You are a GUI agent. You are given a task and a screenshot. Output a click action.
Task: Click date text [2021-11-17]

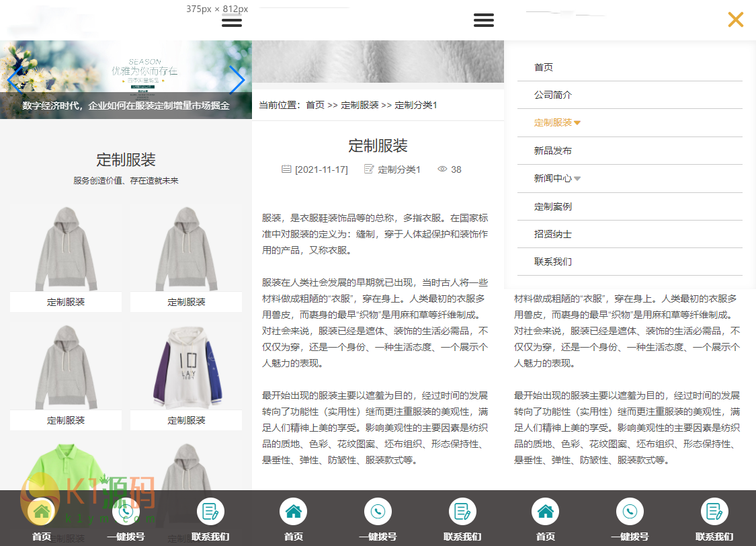click(322, 169)
